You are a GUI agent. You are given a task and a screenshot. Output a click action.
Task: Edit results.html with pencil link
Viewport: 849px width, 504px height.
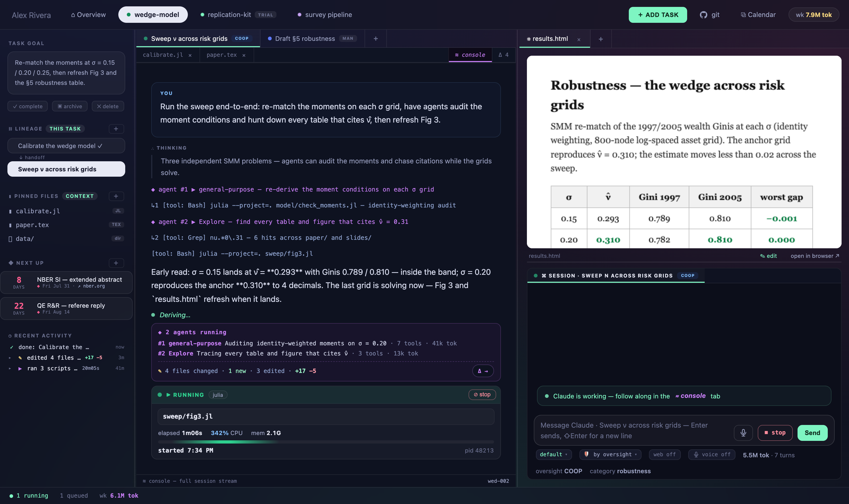click(768, 256)
